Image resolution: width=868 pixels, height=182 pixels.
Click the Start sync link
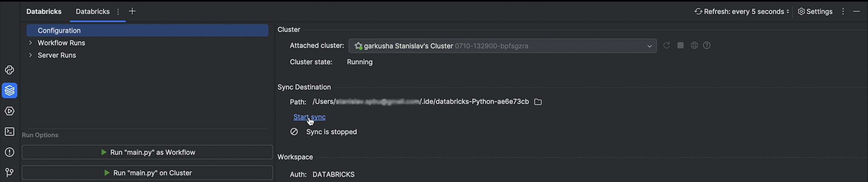coord(309,117)
